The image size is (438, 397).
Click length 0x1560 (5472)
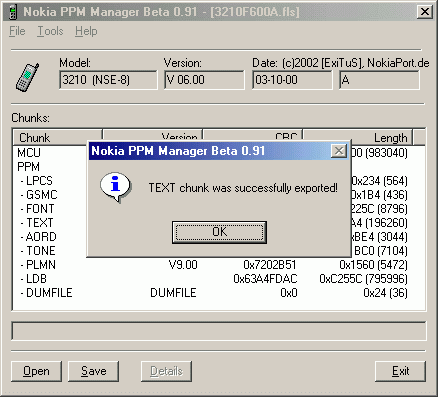[x=373, y=265]
